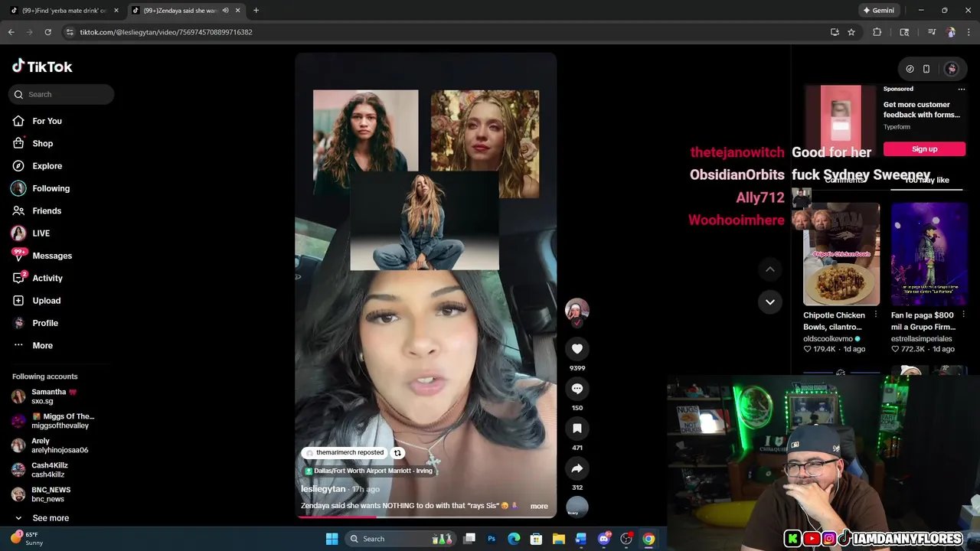Image resolution: width=980 pixels, height=551 pixels.
Task: Mute the Zendaya tab audio icon
Action: point(225,10)
